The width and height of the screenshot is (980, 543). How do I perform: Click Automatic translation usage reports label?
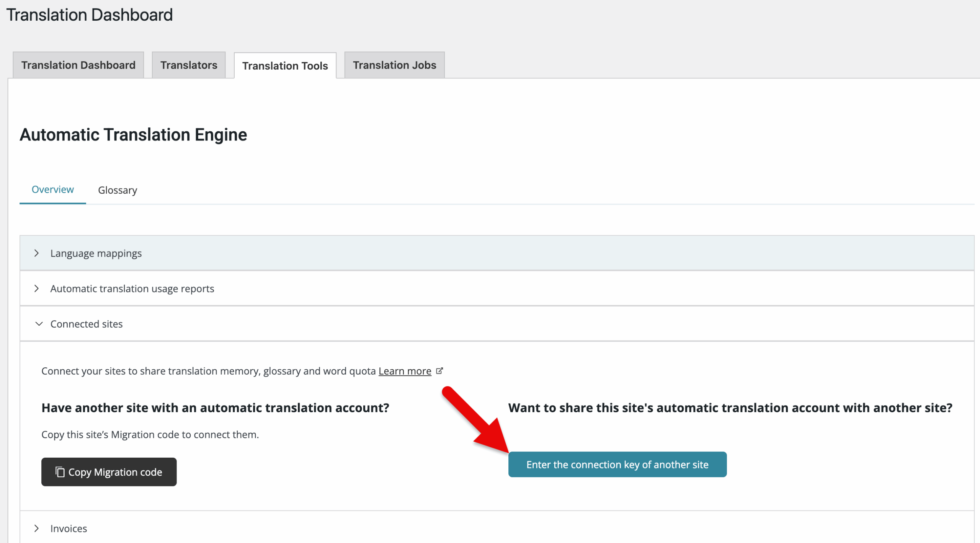(132, 289)
